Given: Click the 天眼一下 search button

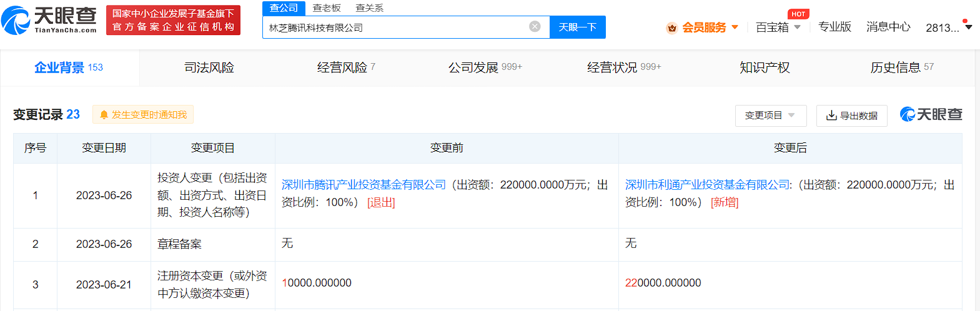Looking at the screenshot, I should click(578, 27).
